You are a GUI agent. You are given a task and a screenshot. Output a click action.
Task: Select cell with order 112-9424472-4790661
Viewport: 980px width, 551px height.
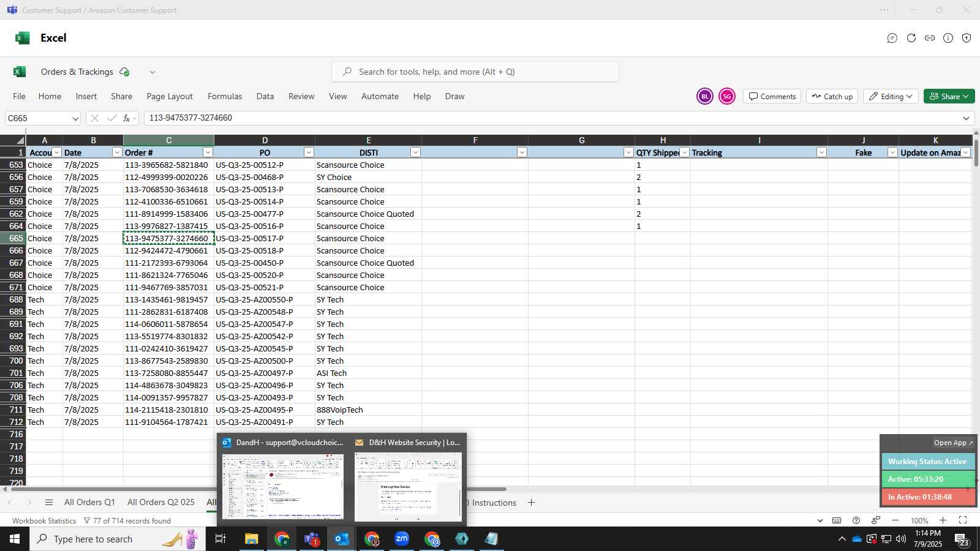168,250
